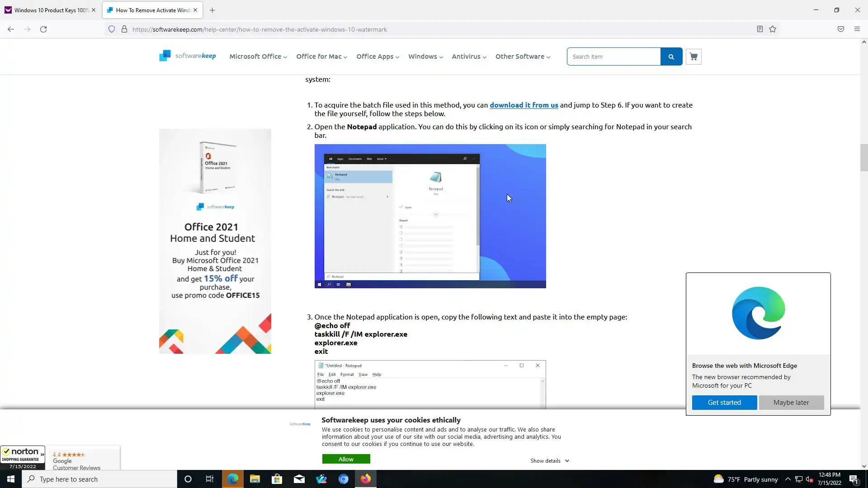Open Microsoft Edge from the taskbar
The image size is (868, 488).
(232, 479)
